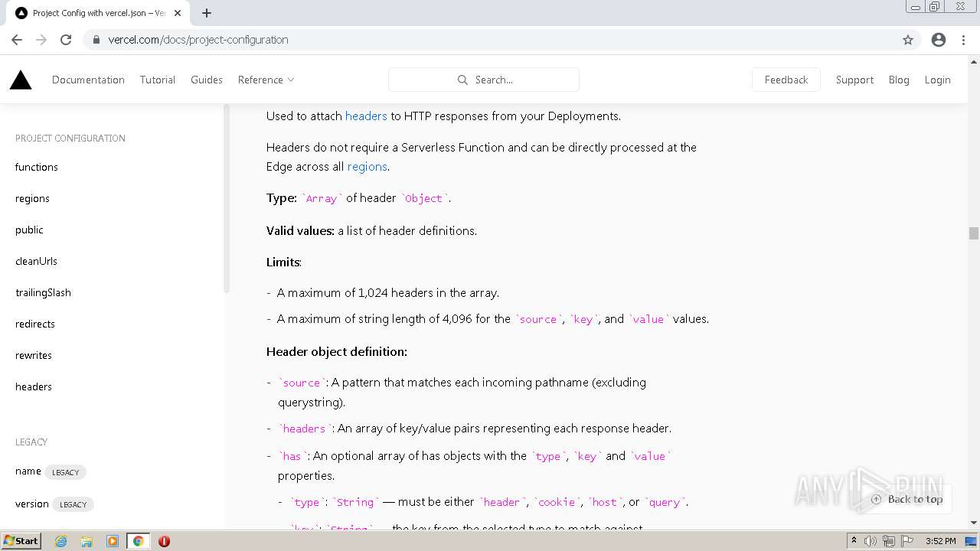
Task: Switch to Chrome taskbar icon
Action: coord(139,541)
